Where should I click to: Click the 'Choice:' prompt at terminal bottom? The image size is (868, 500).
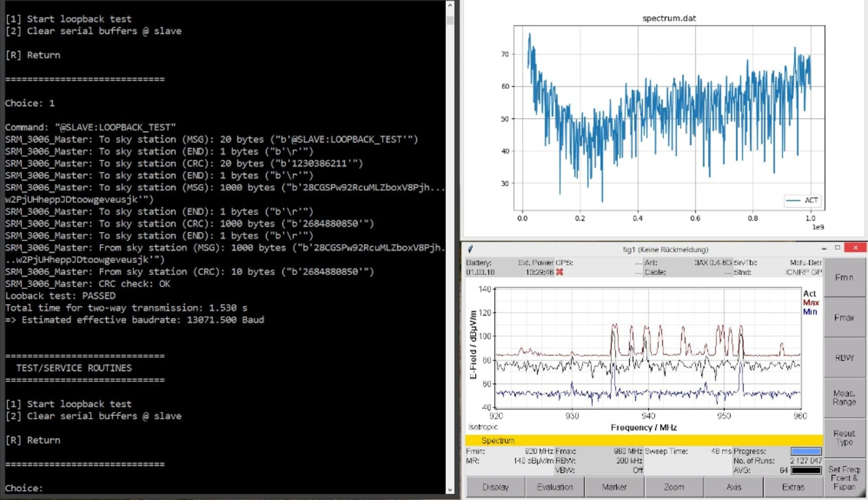click(x=24, y=488)
